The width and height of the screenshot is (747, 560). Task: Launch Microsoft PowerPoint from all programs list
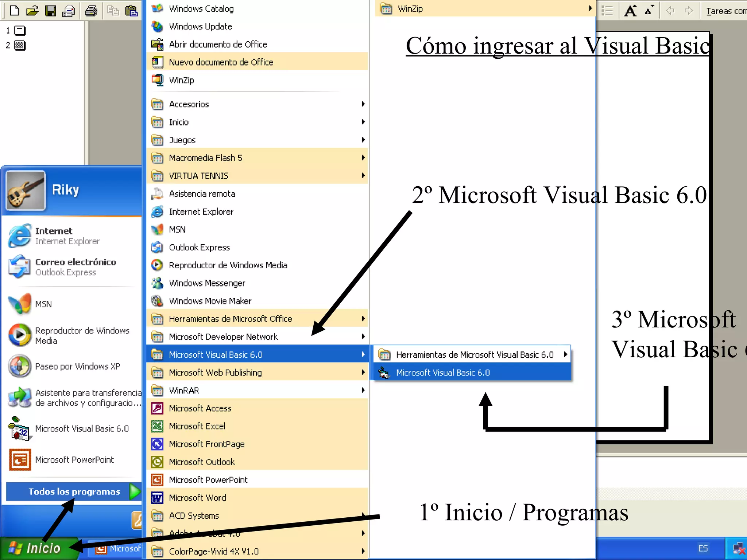point(258,479)
